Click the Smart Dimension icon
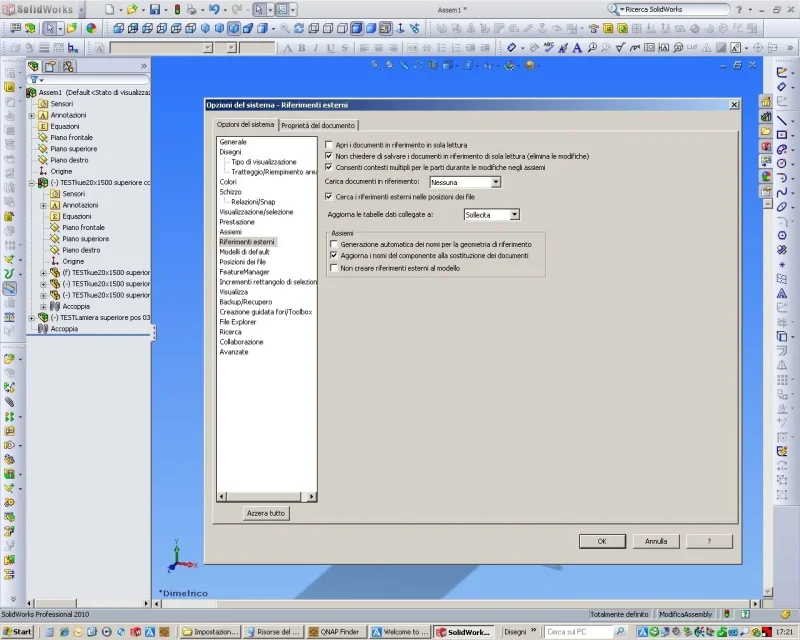The image size is (800, 640). click(511, 47)
